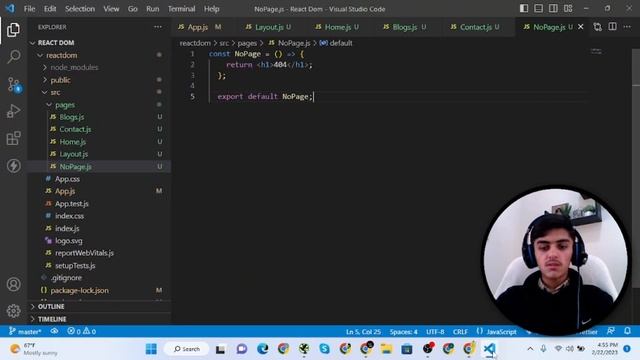This screenshot has width=640, height=360.
Task: Open Explorer views and more actions ellipsis
Action: pyautogui.click(x=158, y=27)
